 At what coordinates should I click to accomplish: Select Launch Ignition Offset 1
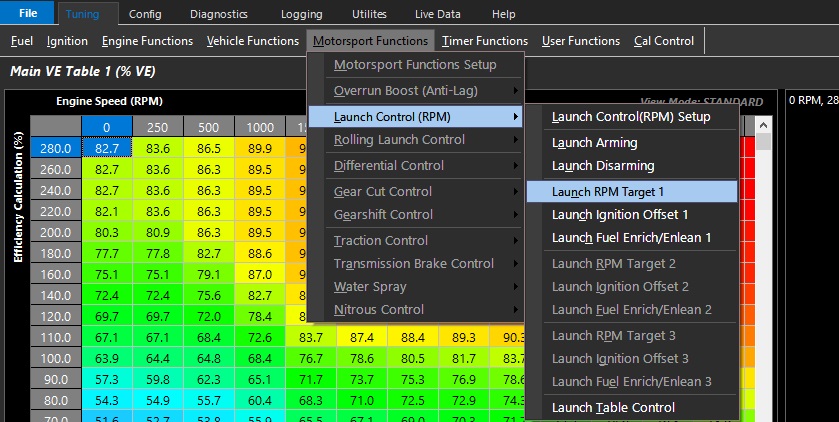tap(620, 214)
